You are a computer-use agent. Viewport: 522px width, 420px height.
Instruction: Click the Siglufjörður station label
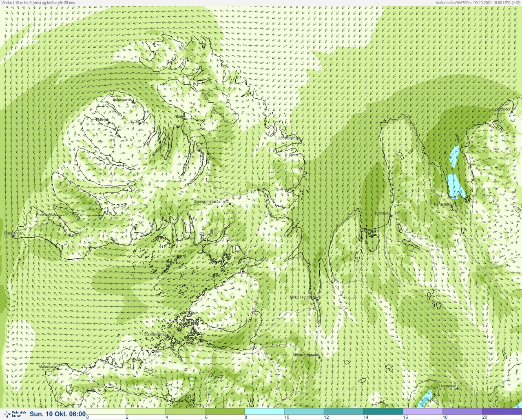501,109
